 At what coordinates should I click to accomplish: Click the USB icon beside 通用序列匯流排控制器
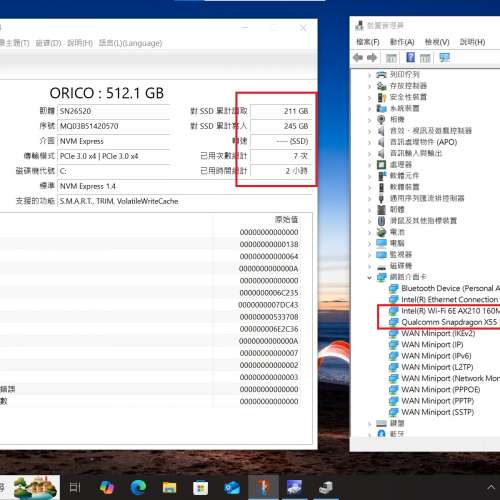(x=381, y=198)
